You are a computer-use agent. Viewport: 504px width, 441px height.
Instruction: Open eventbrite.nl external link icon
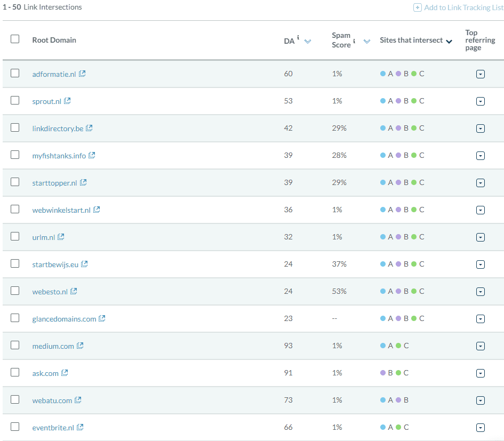pyautogui.click(x=80, y=427)
